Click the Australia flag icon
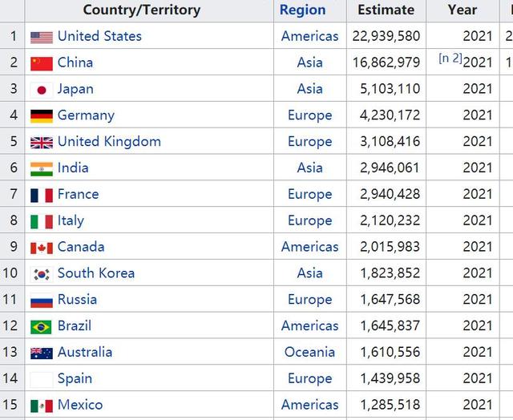This screenshot has height=420, width=513. click(x=42, y=353)
